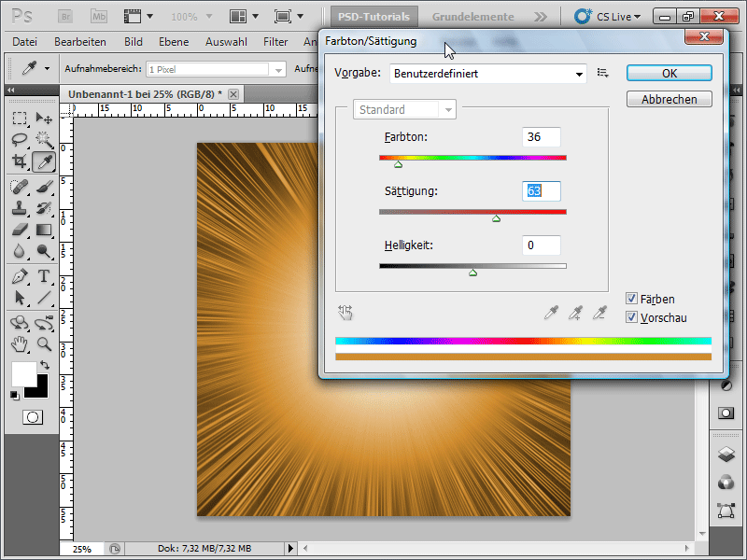
Task: Click OK in Farbton/Sättigung dialog
Action: pos(669,73)
